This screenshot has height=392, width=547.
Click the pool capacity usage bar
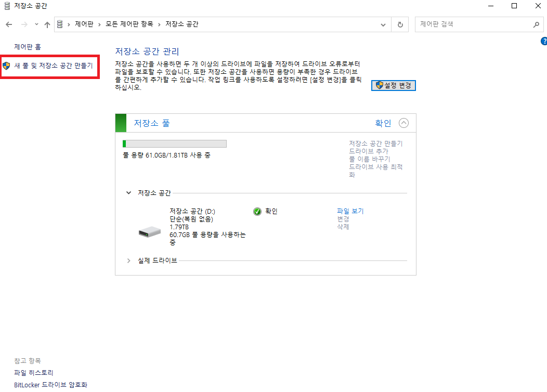click(x=175, y=143)
